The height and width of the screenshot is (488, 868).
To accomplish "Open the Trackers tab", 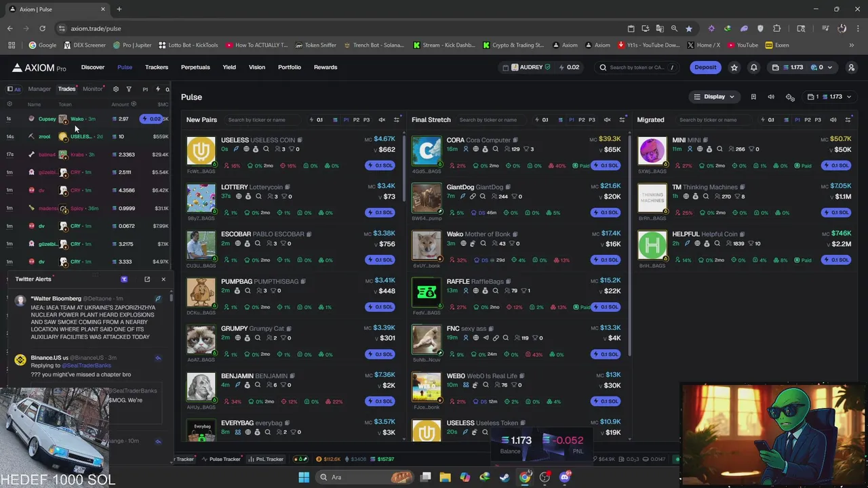I will coord(157,67).
